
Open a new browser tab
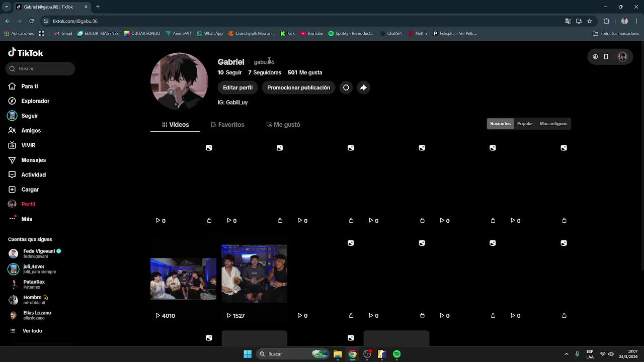click(98, 7)
